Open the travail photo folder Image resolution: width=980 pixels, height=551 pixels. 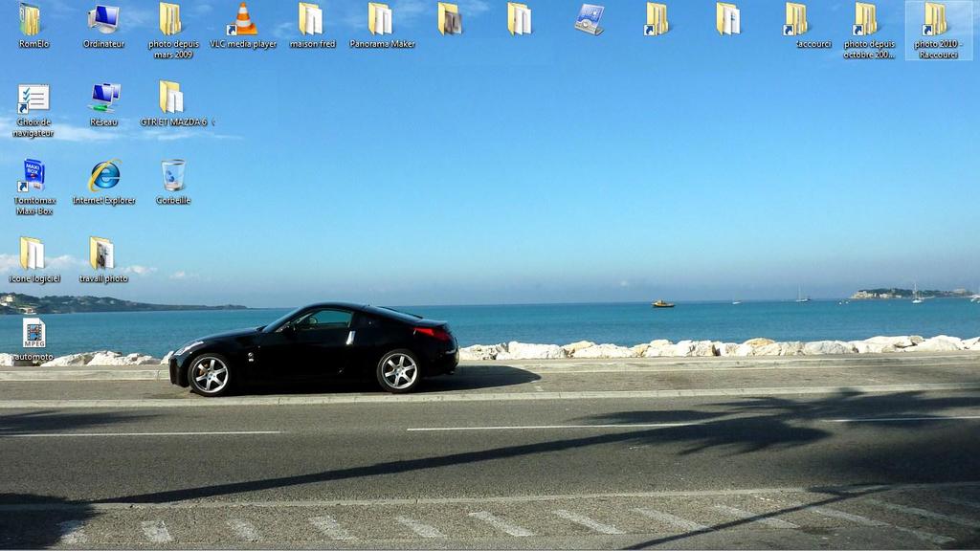pyautogui.click(x=103, y=254)
